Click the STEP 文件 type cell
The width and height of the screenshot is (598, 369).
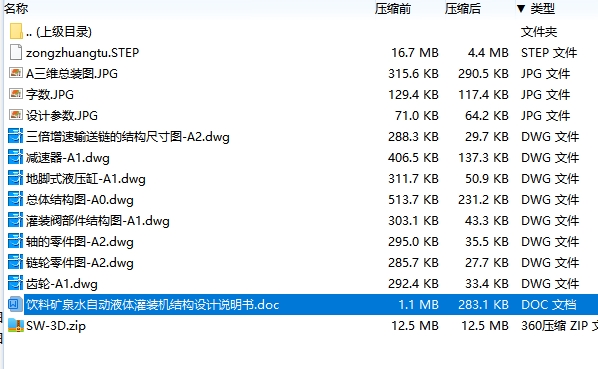coord(549,53)
